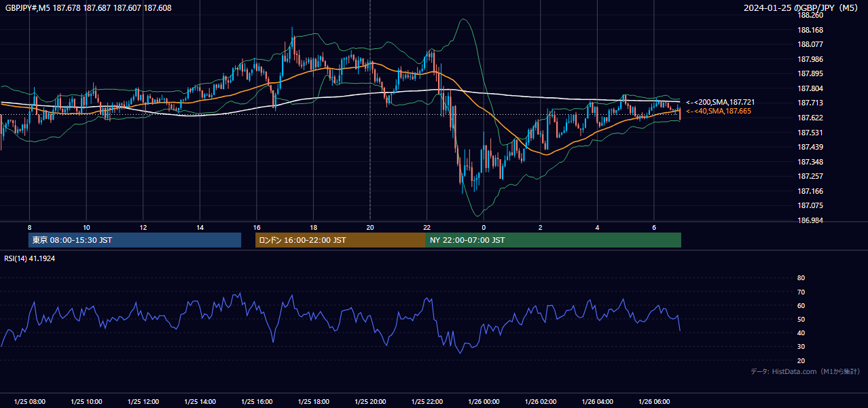Image resolution: width=868 pixels, height=408 pixels.
Task: Click price axis value 187.075
Action: click(810, 205)
